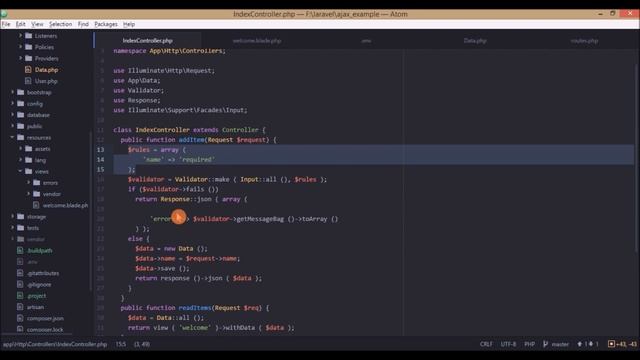
Task: Select the composer.lock file
Action: point(45,329)
